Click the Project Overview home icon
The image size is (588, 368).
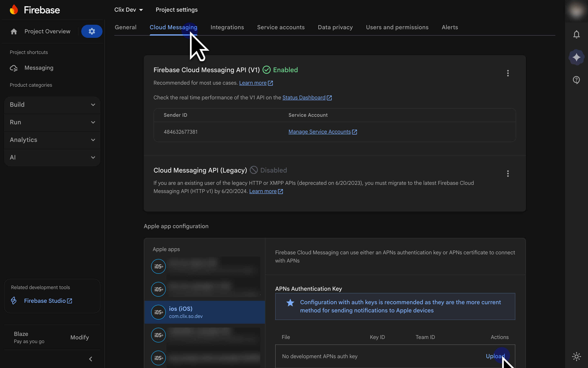14,31
